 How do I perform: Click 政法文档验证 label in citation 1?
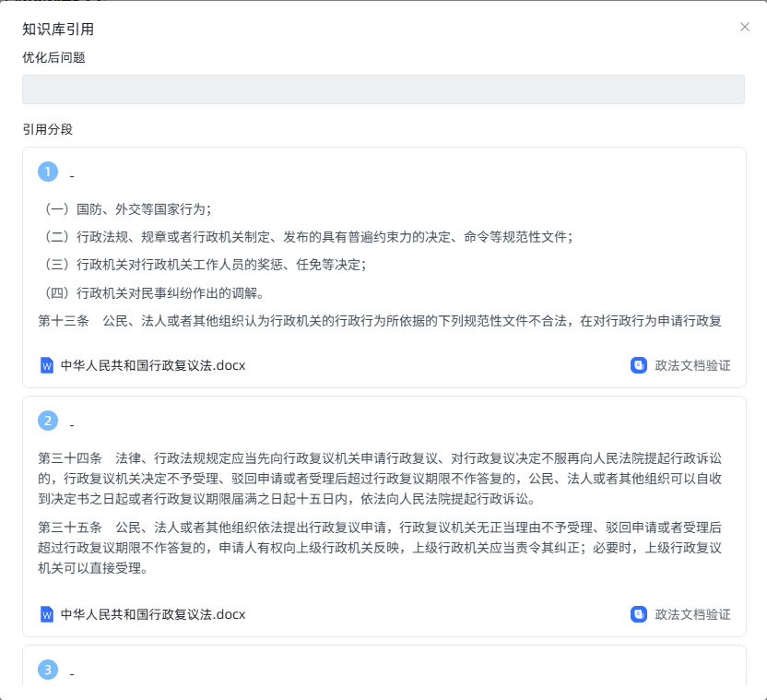(x=692, y=365)
